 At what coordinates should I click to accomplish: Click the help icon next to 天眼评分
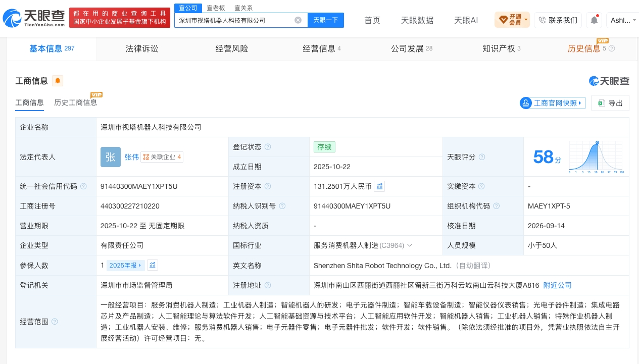pyautogui.click(x=482, y=157)
